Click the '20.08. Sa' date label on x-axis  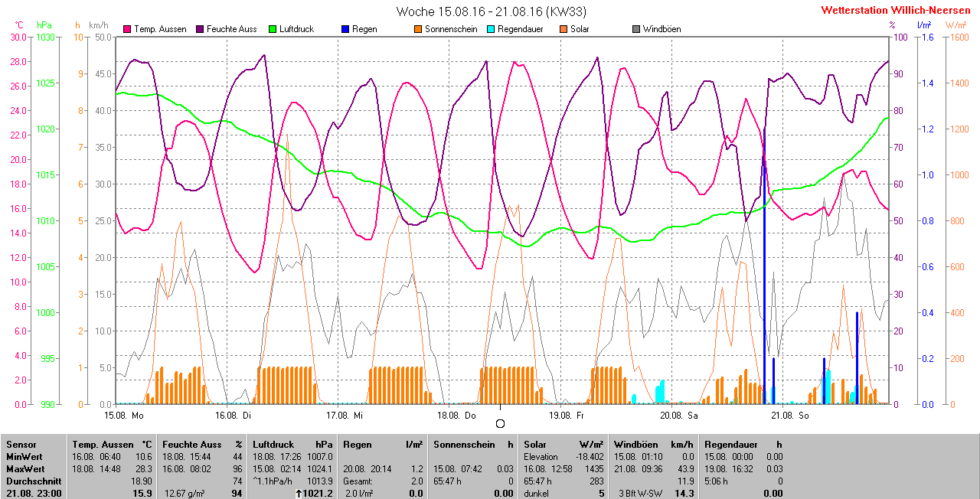pos(679,416)
